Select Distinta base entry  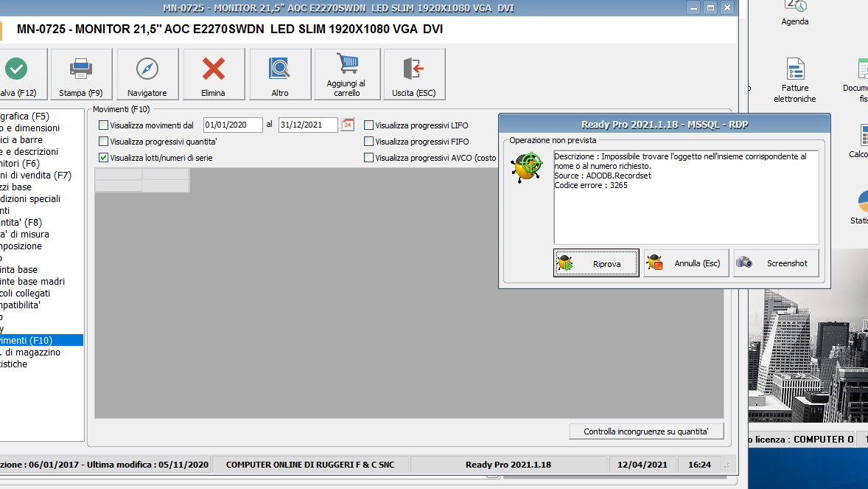pyautogui.click(x=41, y=269)
